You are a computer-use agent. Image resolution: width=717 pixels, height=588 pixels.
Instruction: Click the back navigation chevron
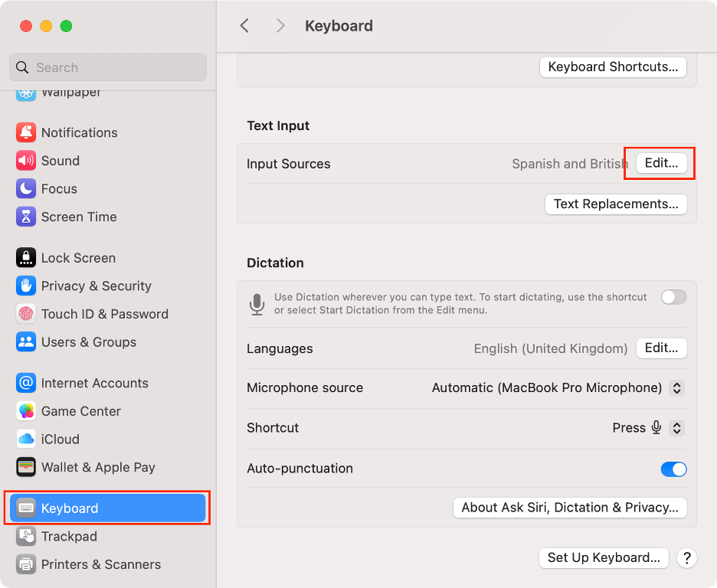(x=244, y=25)
